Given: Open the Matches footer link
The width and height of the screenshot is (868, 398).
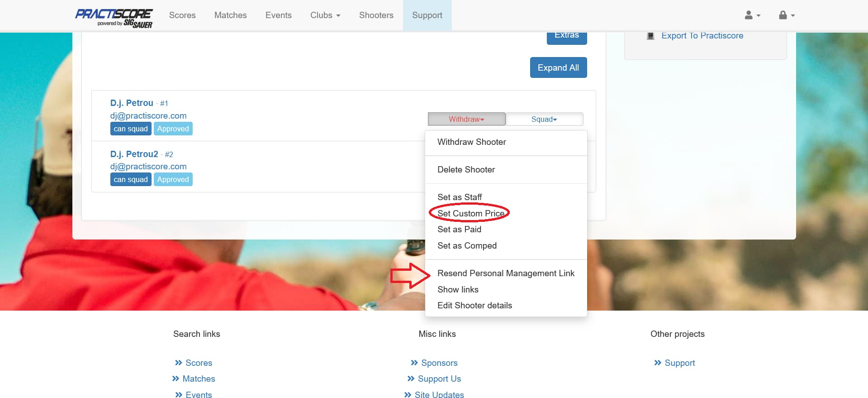Looking at the screenshot, I should (199, 379).
